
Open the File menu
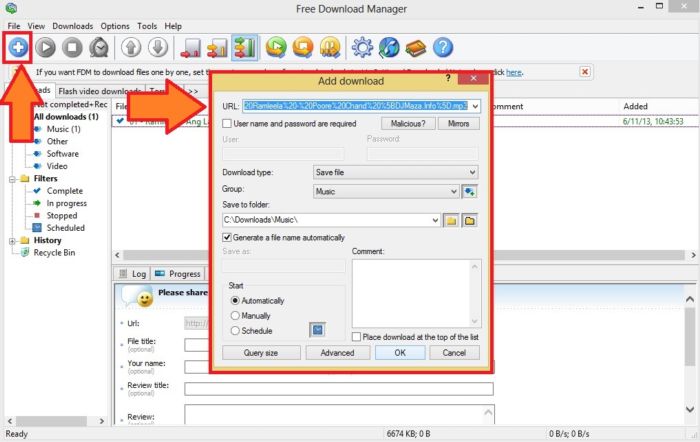point(13,26)
